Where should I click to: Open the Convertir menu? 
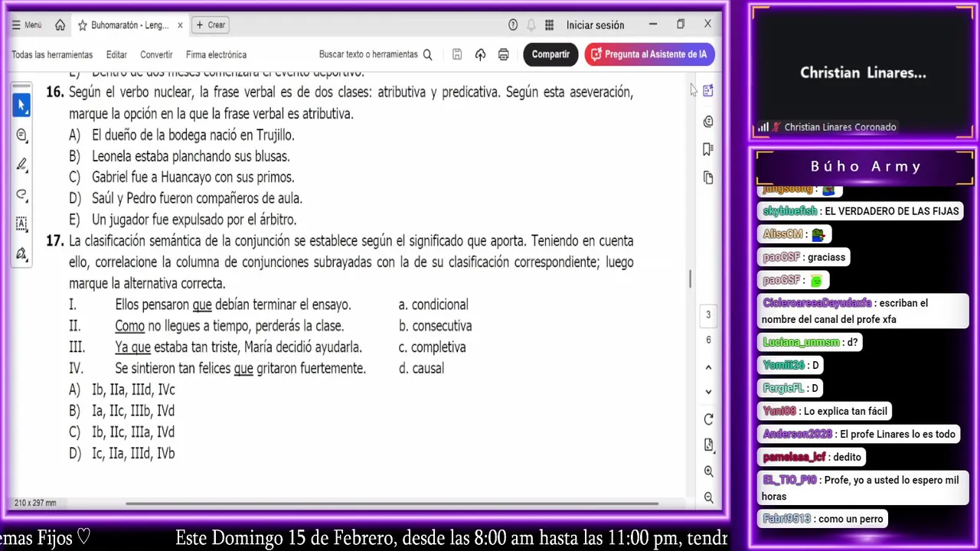pos(156,54)
